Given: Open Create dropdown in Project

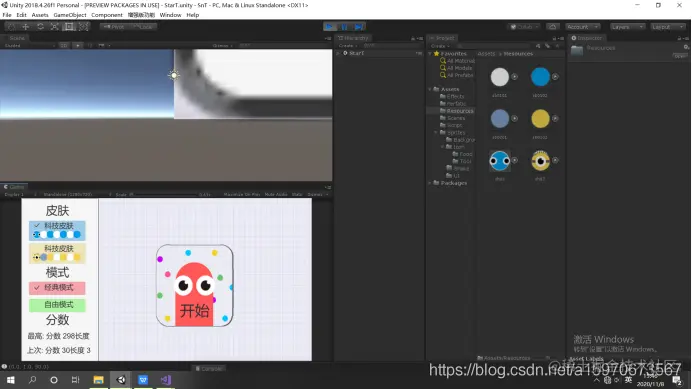Looking at the screenshot, I should point(440,46).
